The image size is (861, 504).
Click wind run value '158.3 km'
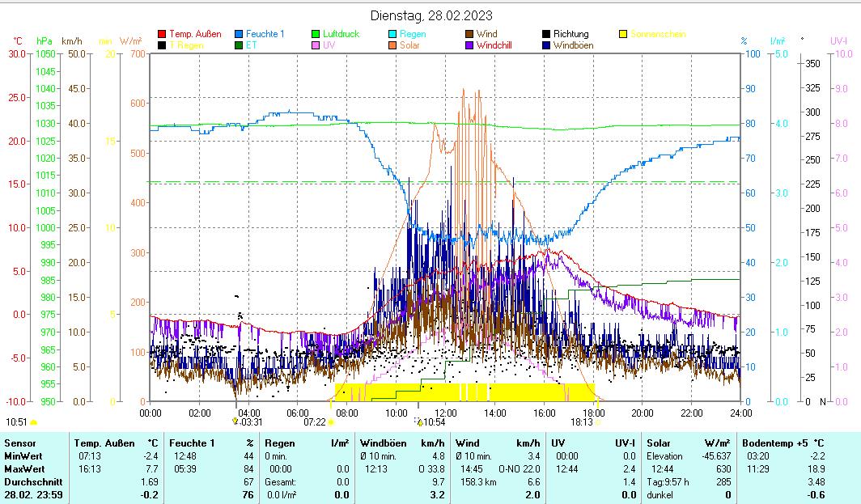coord(479,482)
